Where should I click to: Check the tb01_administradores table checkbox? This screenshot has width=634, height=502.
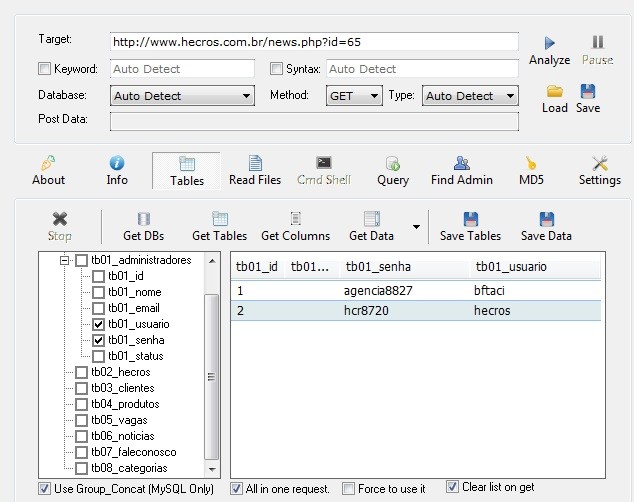tap(81, 260)
